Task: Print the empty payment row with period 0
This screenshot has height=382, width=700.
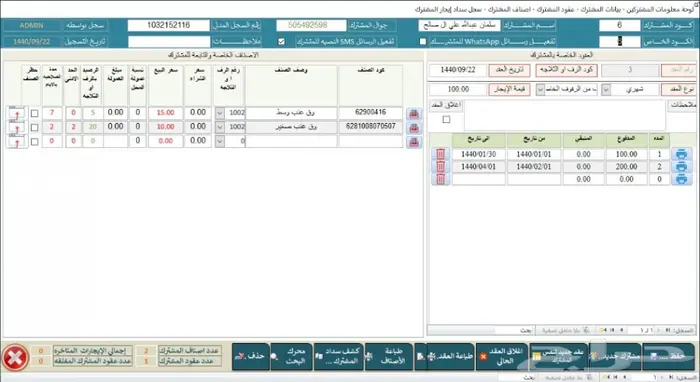Action: click(x=681, y=179)
